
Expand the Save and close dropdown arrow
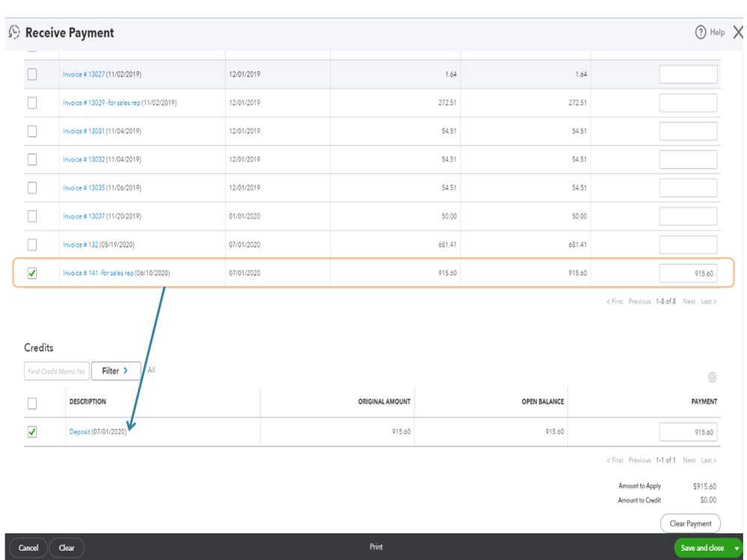pos(737,548)
